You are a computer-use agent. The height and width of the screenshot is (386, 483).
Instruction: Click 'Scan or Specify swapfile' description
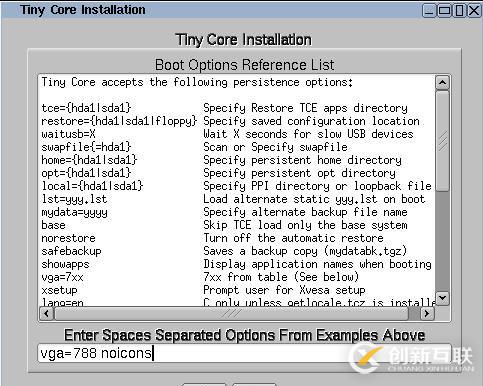(x=275, y=147)
